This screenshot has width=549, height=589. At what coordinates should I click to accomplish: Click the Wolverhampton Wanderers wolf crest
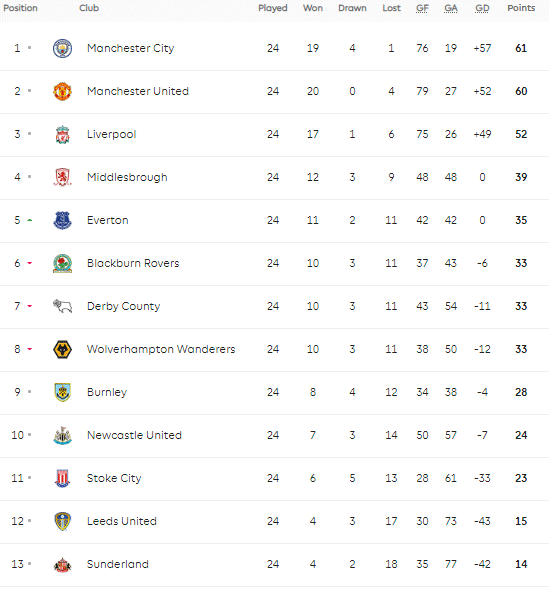pos(62,349)
